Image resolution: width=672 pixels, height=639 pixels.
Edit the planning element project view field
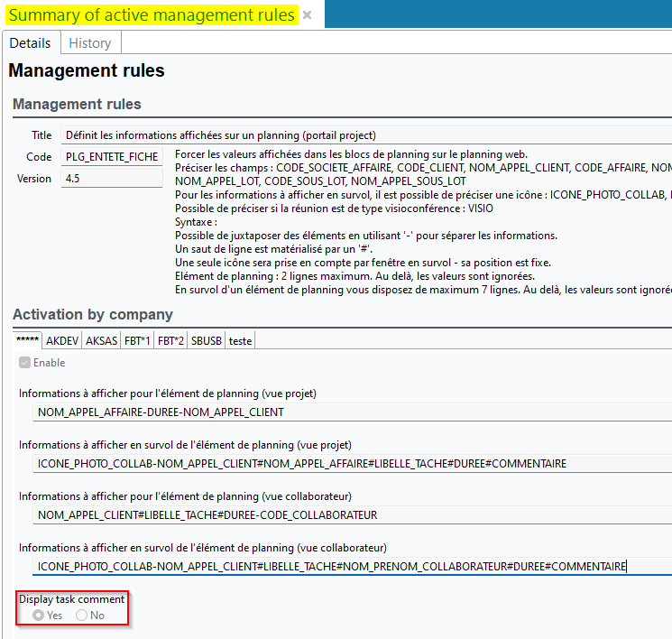tap(352, 412)
